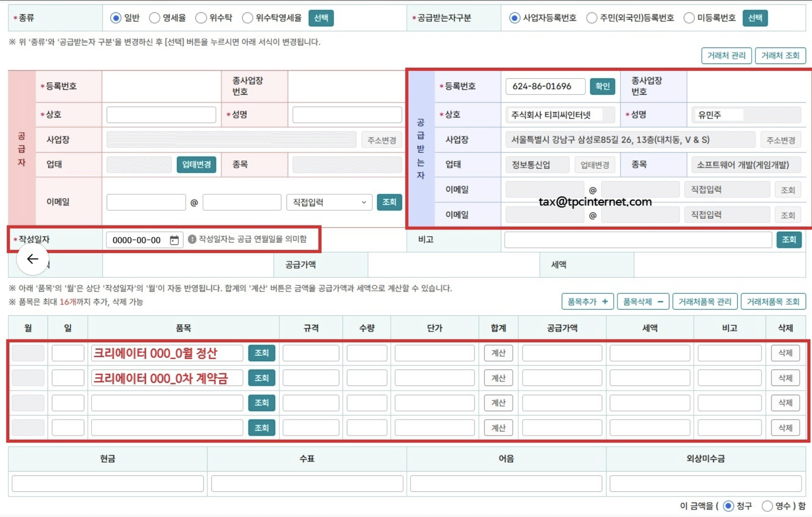
Task: Choose 주민(외국인)등록번호 radio option
Action: [591, 18]
